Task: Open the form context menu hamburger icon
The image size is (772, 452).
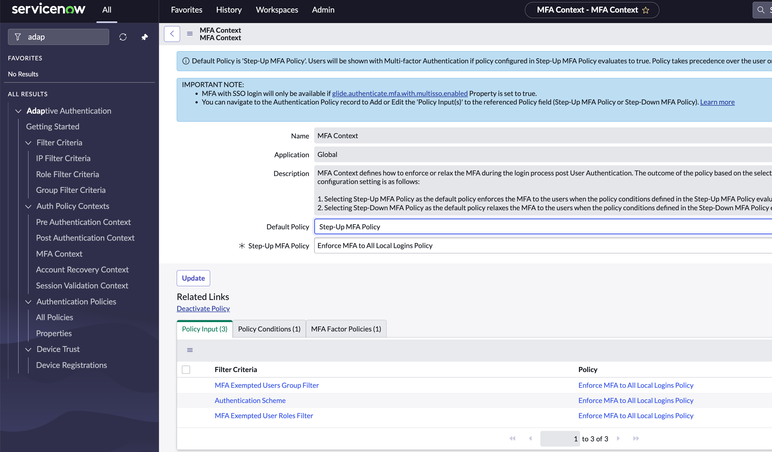Action: pos(190,34)
